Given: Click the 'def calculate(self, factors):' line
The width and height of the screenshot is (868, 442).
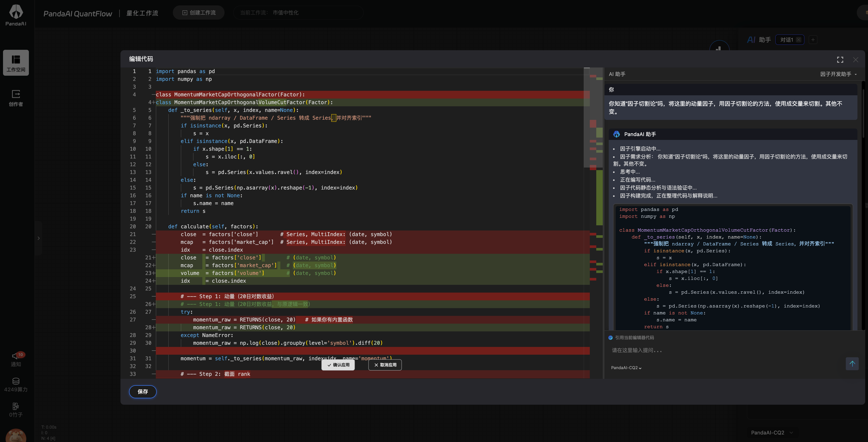Looking at the screenshot, I should tap(213, 227).
